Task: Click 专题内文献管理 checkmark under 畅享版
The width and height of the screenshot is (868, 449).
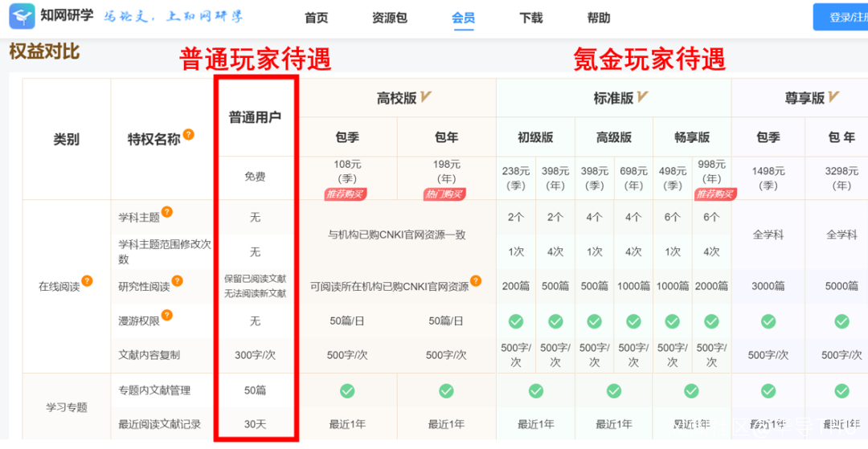Action: (x=691, y=391)
